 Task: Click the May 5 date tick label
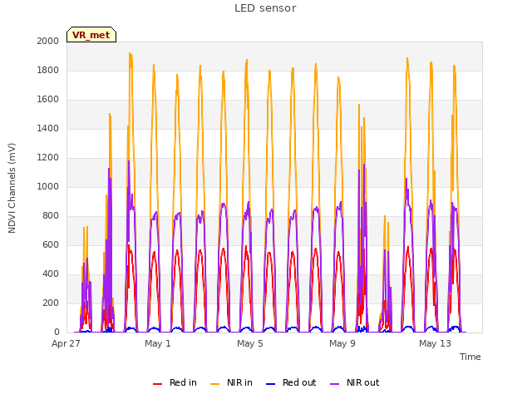pos(250,343)
